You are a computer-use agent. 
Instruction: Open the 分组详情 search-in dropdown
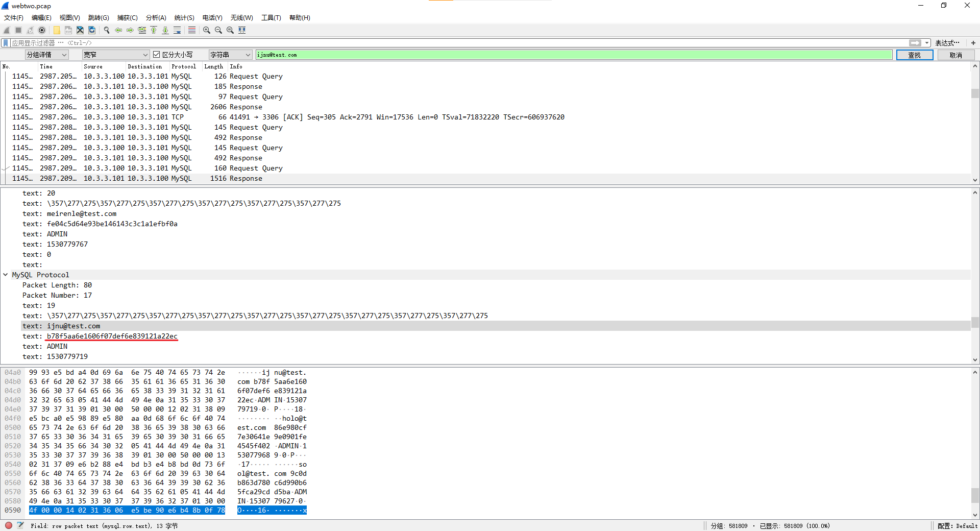[46, 55]
